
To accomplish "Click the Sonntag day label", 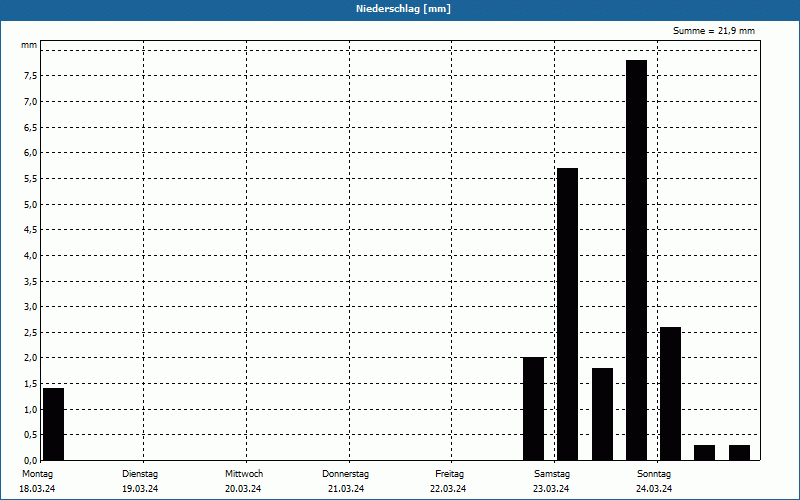I will [654, 474].
